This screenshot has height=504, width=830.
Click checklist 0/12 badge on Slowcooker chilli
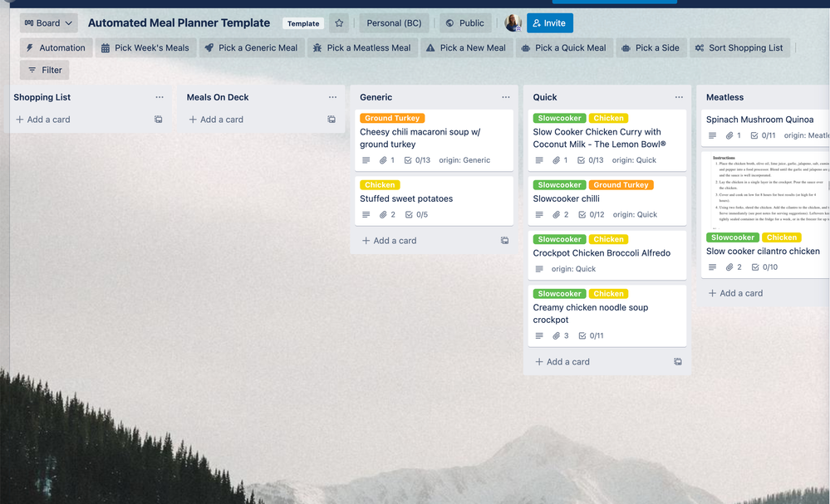tap(590, 215)
